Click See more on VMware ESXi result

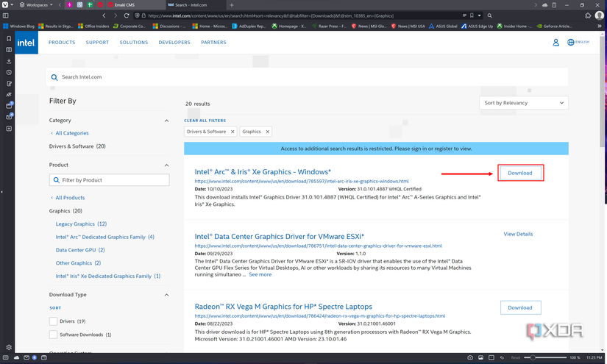pos(260,274)
